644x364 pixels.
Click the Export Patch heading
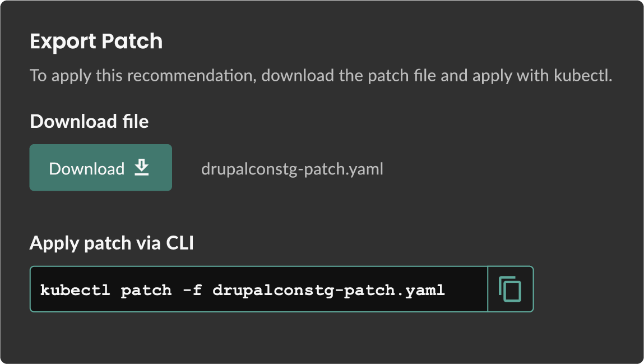96,41
